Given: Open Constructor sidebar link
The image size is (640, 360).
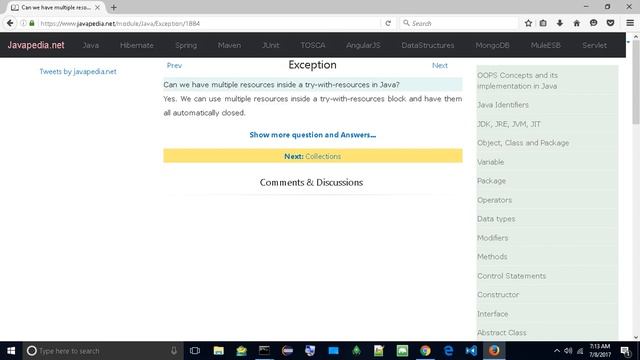Looking at the screenshot, I should (498, 295).
